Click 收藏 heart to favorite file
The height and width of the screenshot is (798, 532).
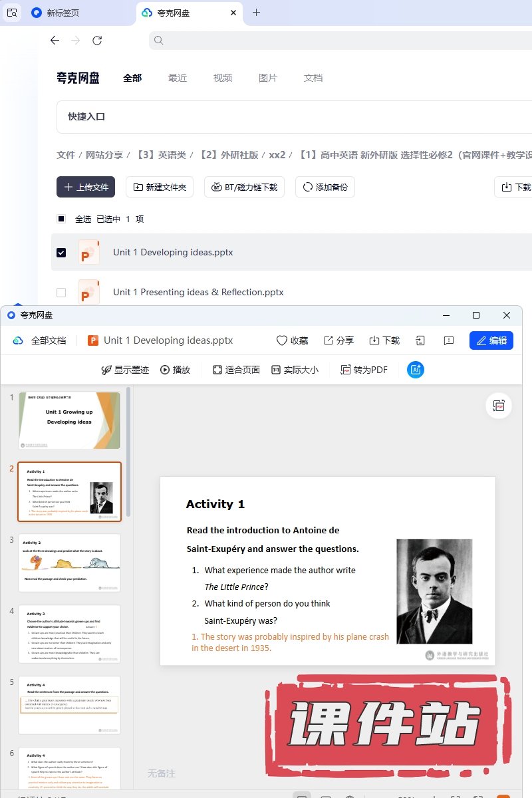292,340
